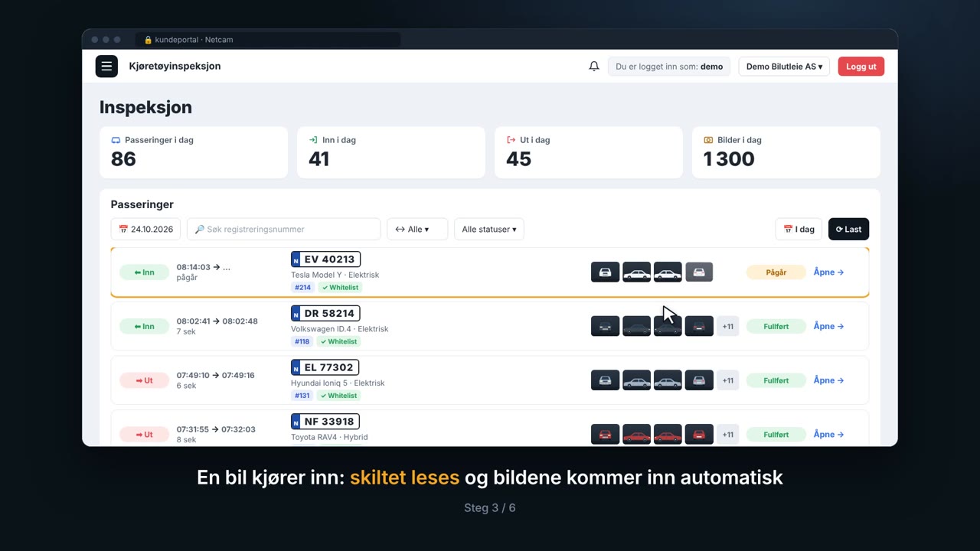Click the notification bell icon
Image resolution: width=980 pixels, height=551 pixels.
click(594, 67)
